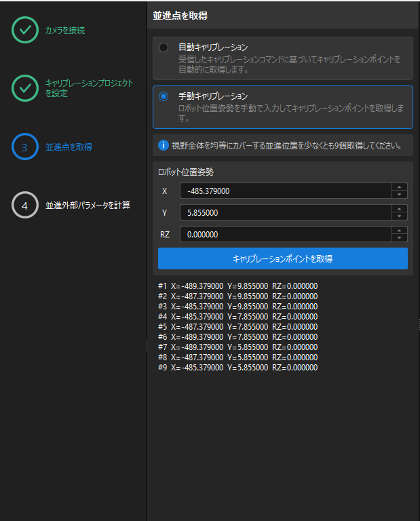Image resolution: width=420 pixels, height=521 pixels.
Task: Click キャリブレーションポイントを取得 button
Action: pyautogui.click(x=283, y=258)
